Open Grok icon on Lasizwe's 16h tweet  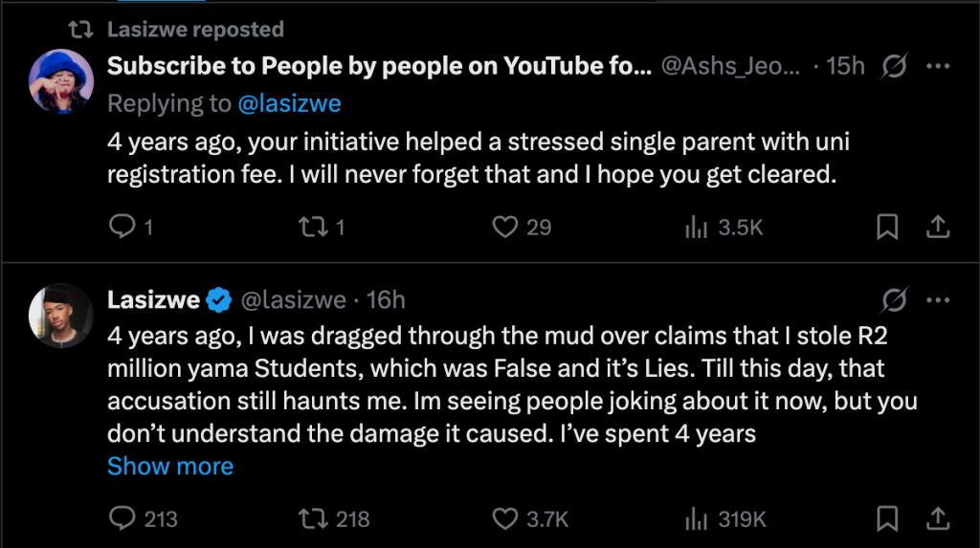pyautogui.click(x=894, y=300)
